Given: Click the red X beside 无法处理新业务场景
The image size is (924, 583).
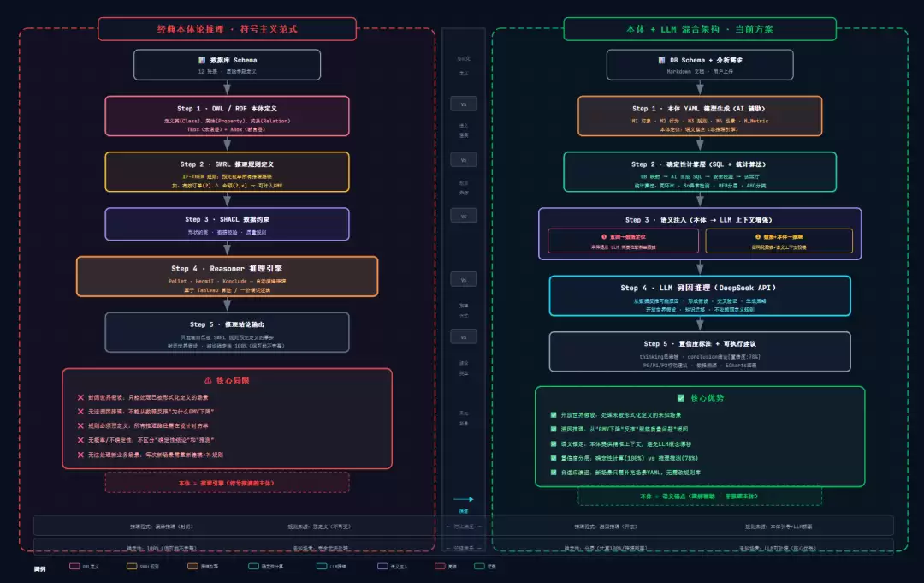Looking at the screenshot, I should pyautogui.click(x=80, y=455).
